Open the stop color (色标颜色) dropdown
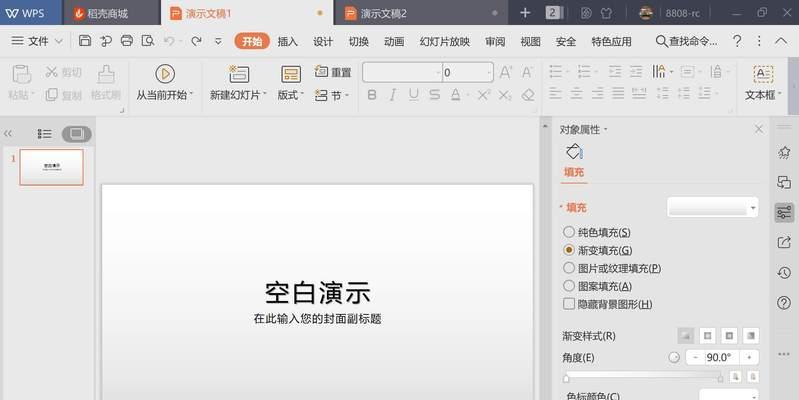The image size is (799, 400). (728, 395)
